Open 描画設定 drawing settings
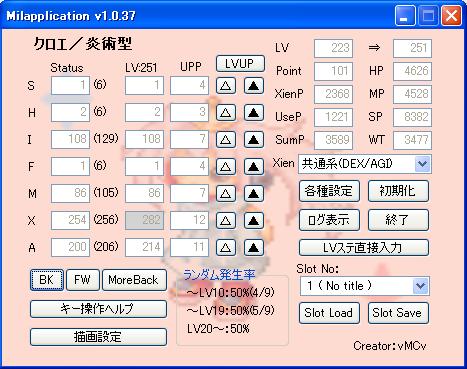The height and width of the screenshot is (369, 467). pos(98,337)
